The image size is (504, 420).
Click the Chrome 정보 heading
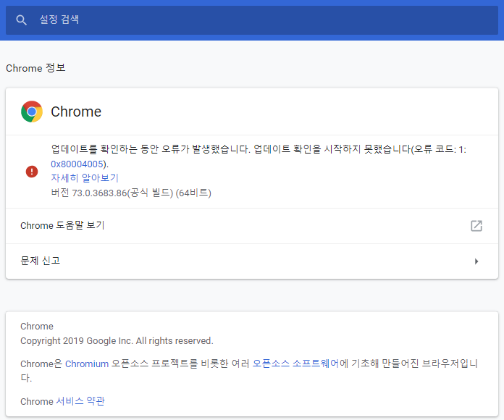[35, 68]
